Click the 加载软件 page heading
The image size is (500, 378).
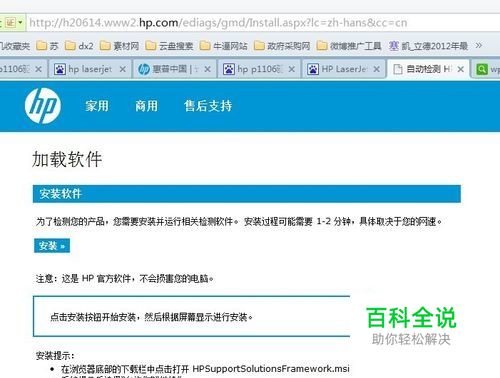pyautogui.click(x=67, y=159)
